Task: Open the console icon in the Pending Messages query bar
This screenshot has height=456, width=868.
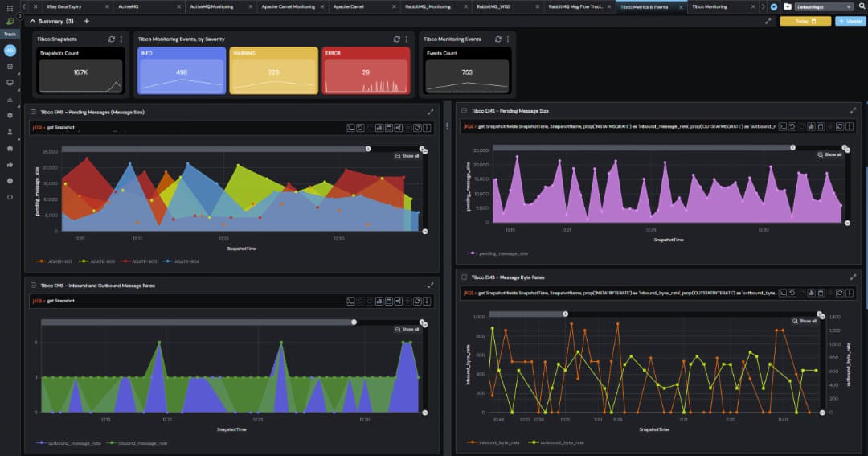Action: pyautogui.click(x=350, y=128)
